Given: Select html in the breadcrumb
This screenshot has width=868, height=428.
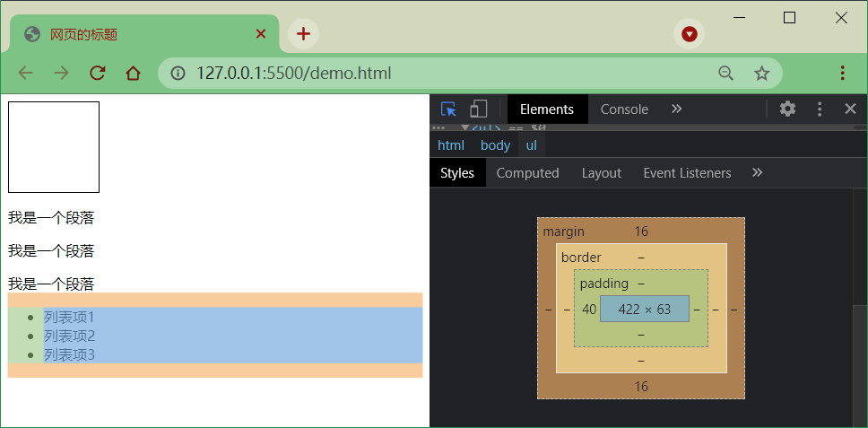Looking at the screenshot, I should (x=451, y=145).
